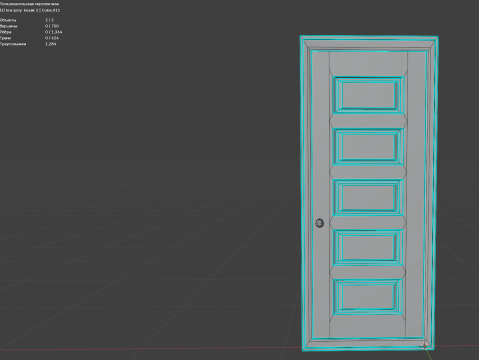The image size is (480, 360).
Task: Click the bottommost recessed door panel
Action: [x=368, y=296]
